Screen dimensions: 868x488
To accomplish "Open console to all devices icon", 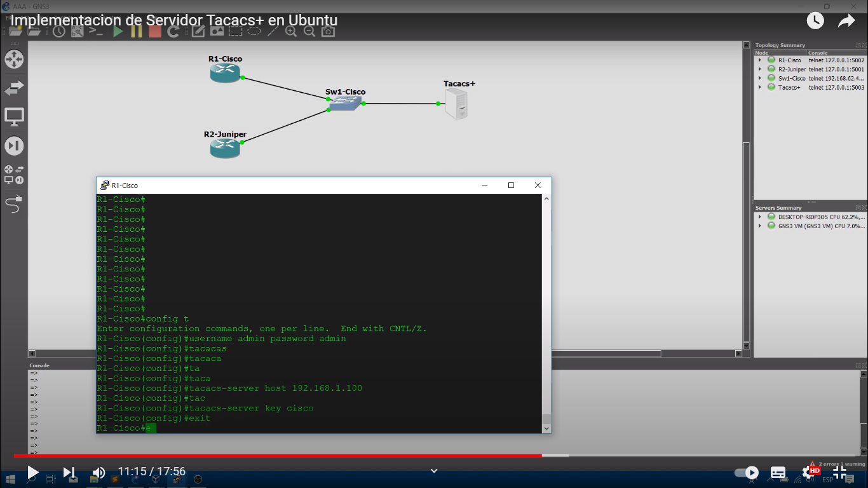I will coord(96,31).
